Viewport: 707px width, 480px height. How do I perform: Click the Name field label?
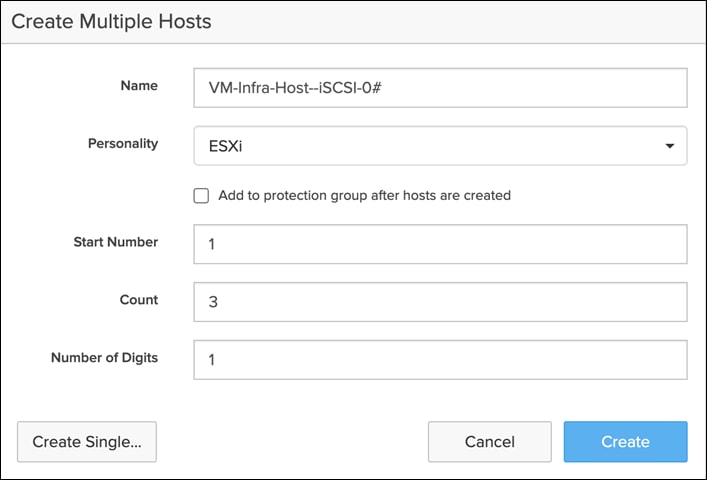pyautogui.click(x=139, y=86)
